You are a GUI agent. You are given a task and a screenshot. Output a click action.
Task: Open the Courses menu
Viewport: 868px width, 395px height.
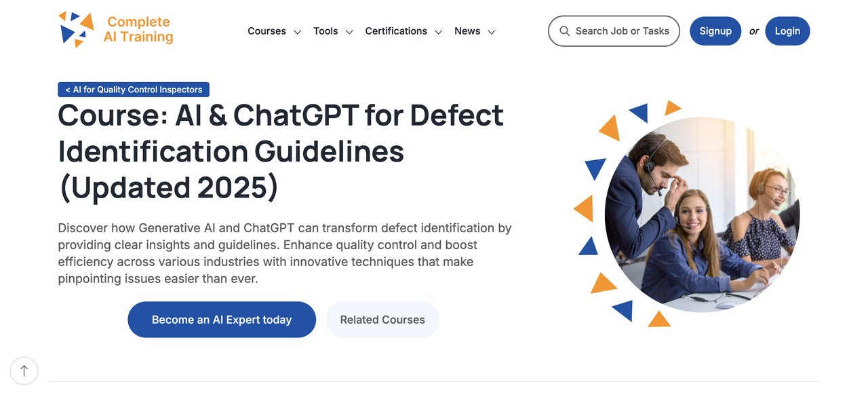pyautogui.click(x=267, y=31)
